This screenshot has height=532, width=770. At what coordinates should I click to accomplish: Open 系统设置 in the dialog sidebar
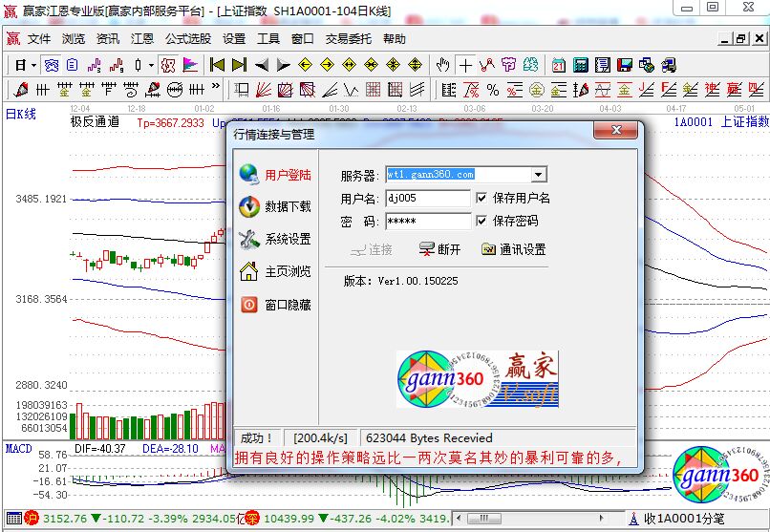287,239
